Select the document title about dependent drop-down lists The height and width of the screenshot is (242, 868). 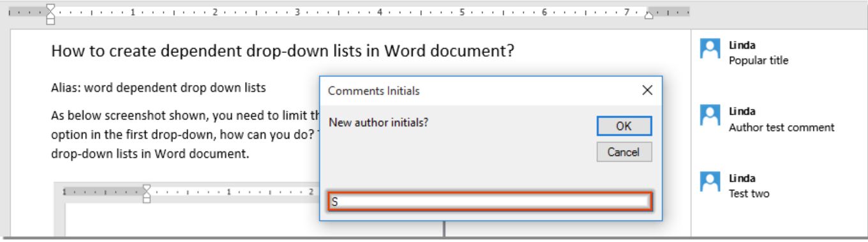(x=283, y=52)
